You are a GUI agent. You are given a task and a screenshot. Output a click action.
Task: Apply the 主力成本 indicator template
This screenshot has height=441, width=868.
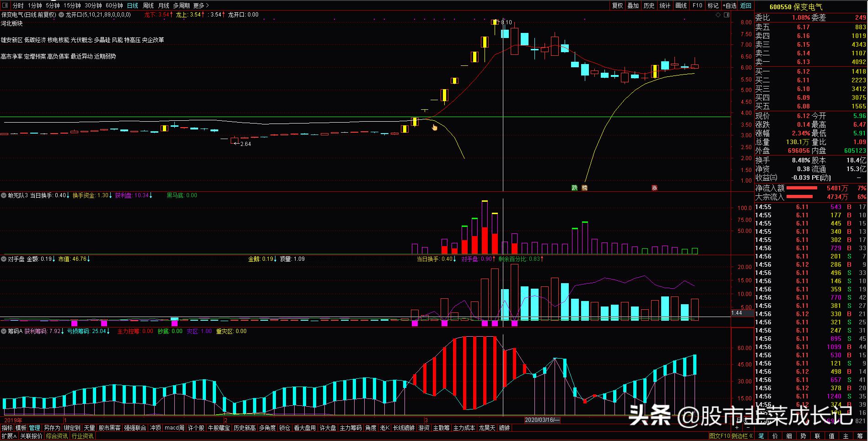coord(464,428)
